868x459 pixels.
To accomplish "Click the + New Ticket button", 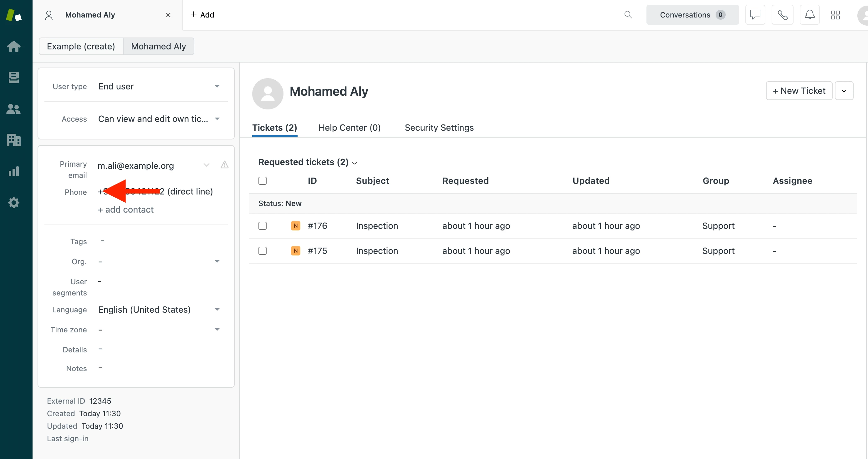I will [x=799, y=91].
